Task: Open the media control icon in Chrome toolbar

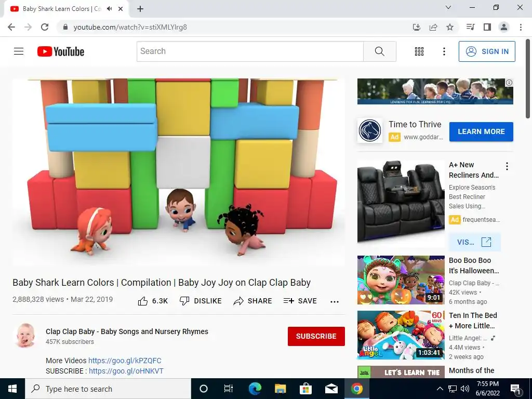Action: coord(470,27)
